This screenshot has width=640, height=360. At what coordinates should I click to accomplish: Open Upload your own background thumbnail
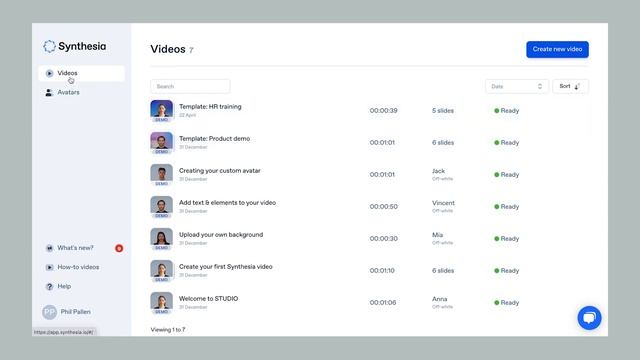coord(162,238)
